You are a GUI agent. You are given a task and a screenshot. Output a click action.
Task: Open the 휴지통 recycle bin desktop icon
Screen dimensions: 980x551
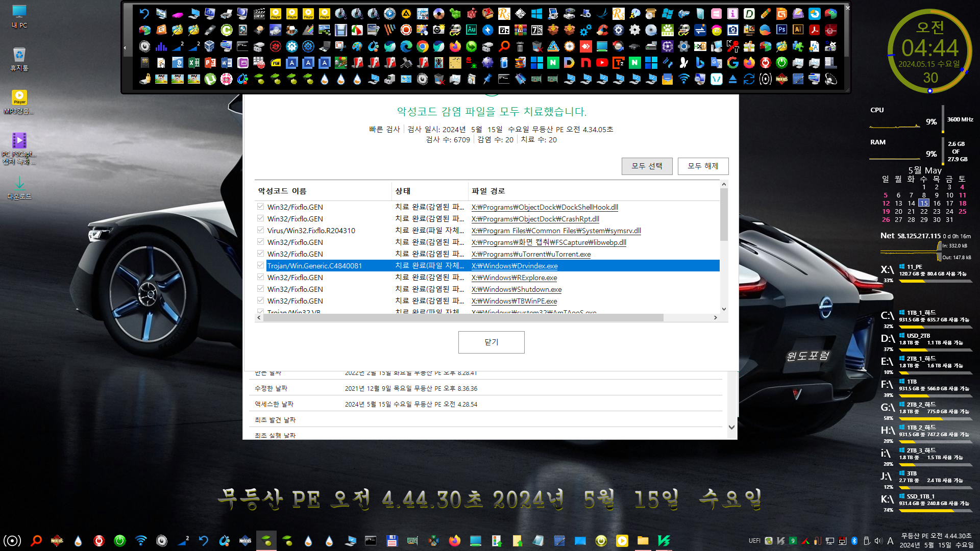point(19,59)
